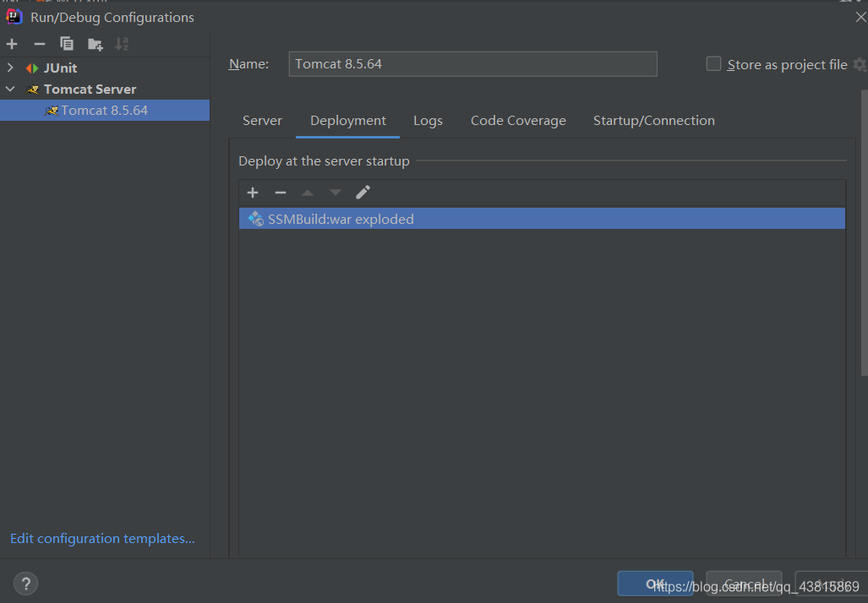Open the Code Coverage tab
The width and height of the screenshot is (868, 603).
point(518,121)
